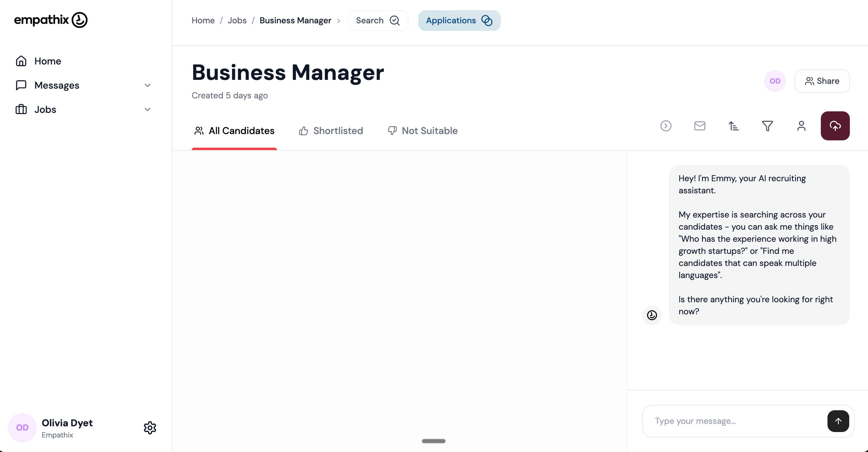Send message with the arrow-up button
868x452 pixels.
(x=838, y=421)
